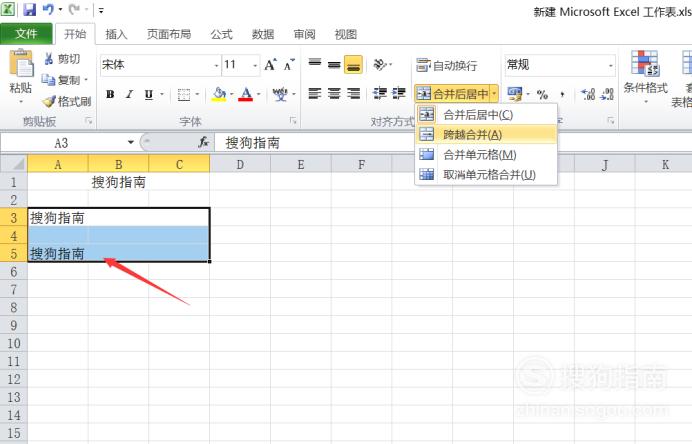Screen dimensions: 692x444
Task: Open the fill color dropdown arrow
Action: (231, 94)
